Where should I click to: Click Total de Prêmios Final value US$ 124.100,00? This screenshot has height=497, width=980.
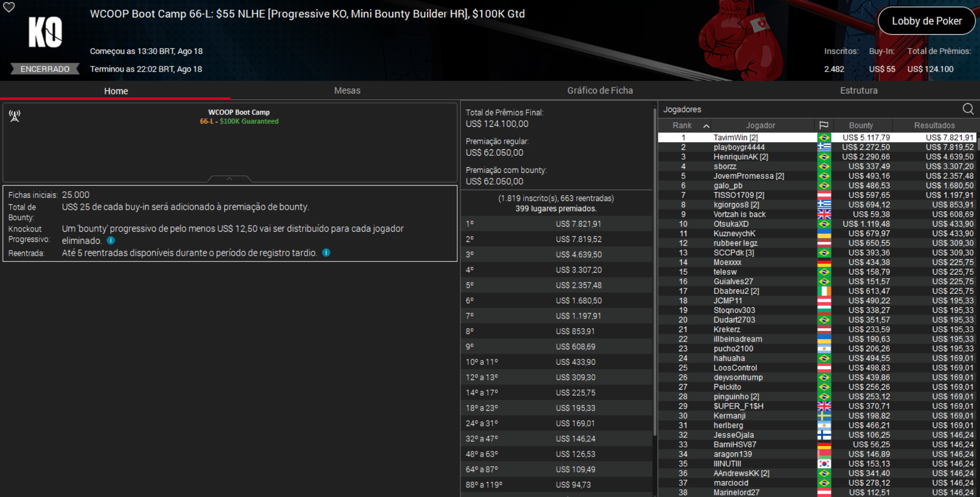point(497,124)
